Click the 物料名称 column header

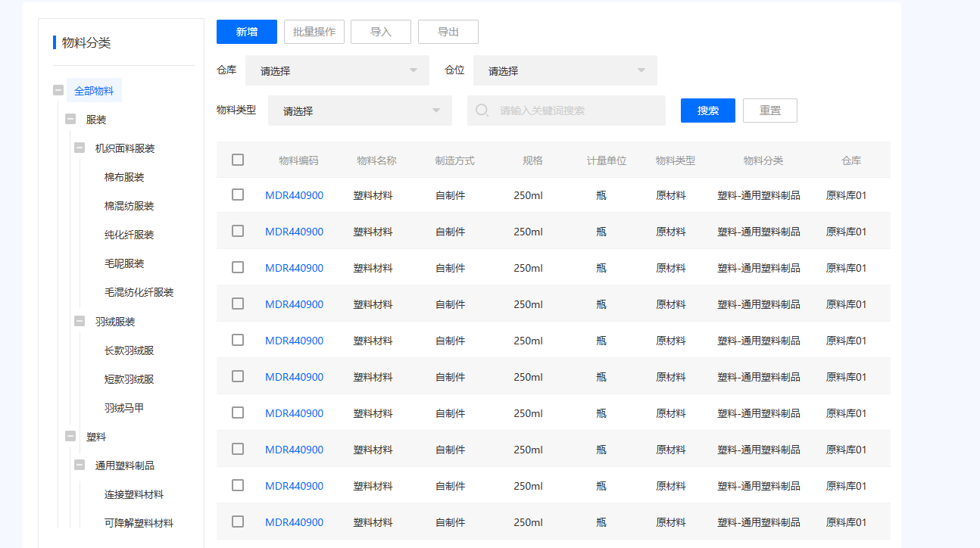tap(376, 160)
